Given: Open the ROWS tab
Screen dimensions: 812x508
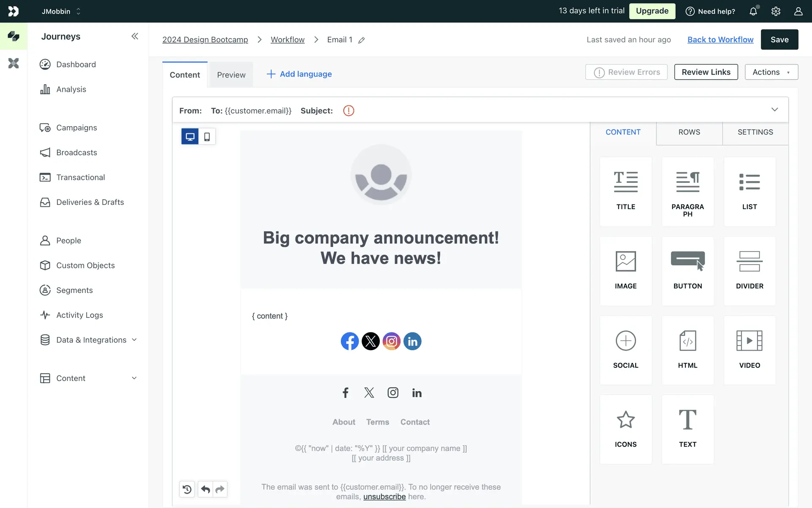Looking at the screenshot, I should click(689, 132).
